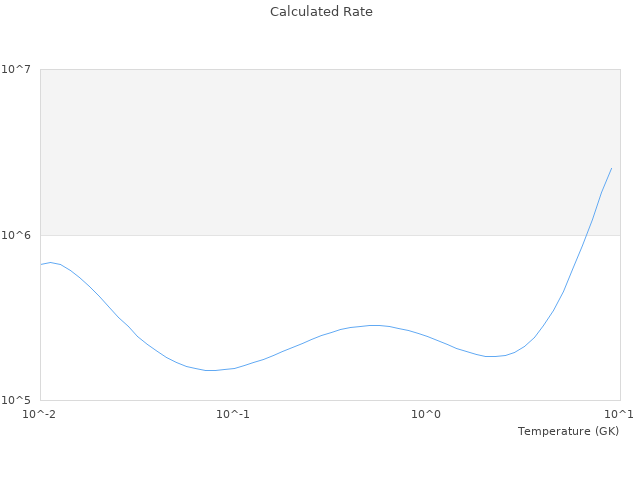Select the 10^1 x-axis tick label
This screenshot has width=640, height=480.
[x=620, y=415]
